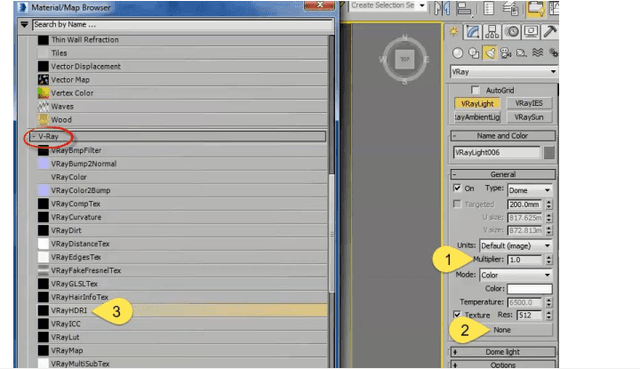
Task: Open the Create Selection Set dropdown arrow
Action: (422, 6)
